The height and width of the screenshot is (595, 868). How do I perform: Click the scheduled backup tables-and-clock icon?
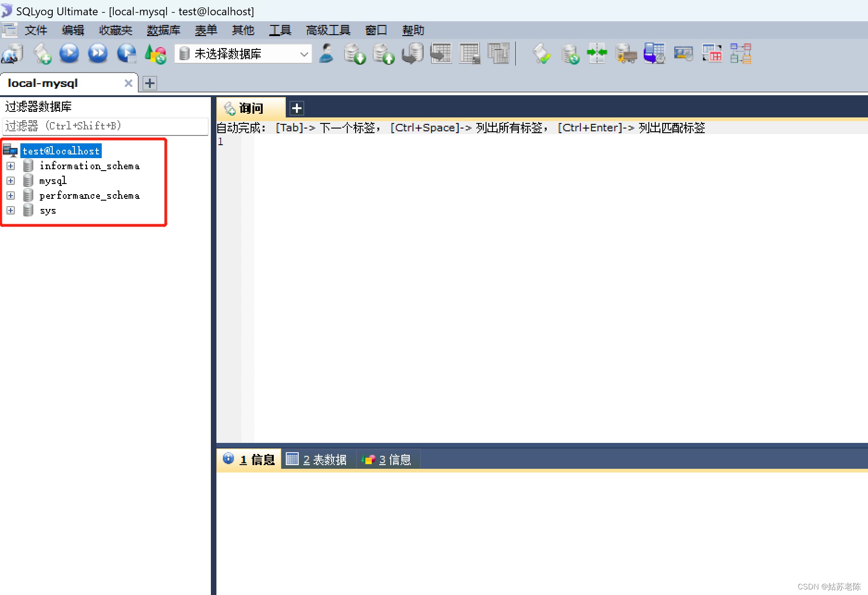[654, 54]
